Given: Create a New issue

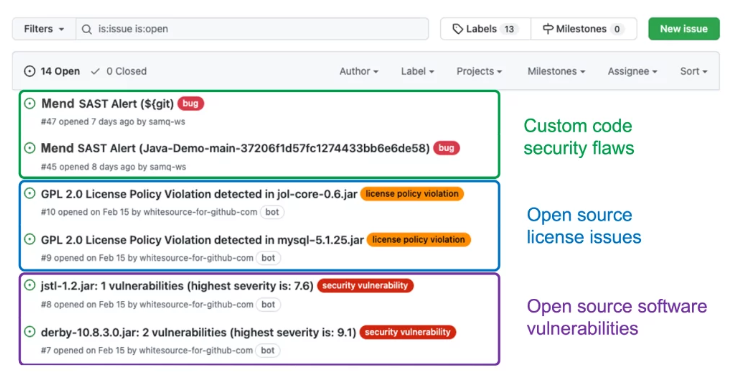Looking at the screenshot, I should click(x=684, y=29).
